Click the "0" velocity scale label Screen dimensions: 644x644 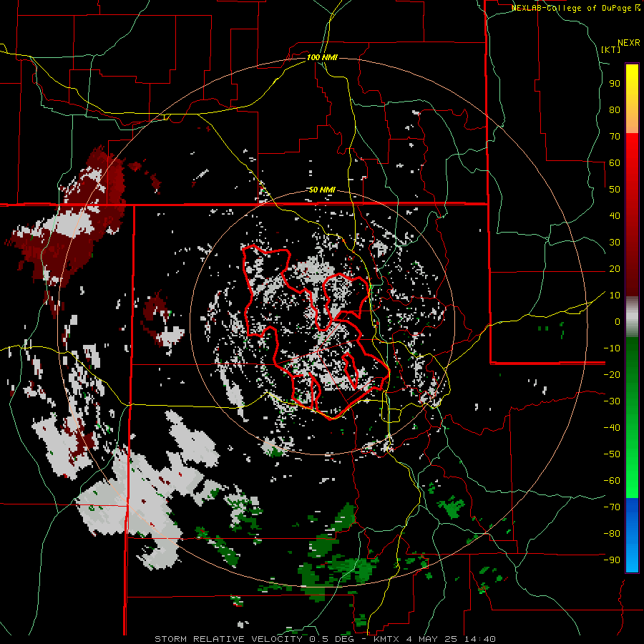point(618,322)
